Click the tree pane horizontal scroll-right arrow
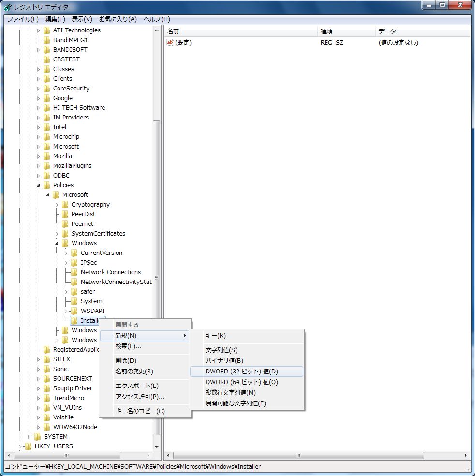This screenshot has height=476, width=475. pyautogui.click(x=148, y=455)
